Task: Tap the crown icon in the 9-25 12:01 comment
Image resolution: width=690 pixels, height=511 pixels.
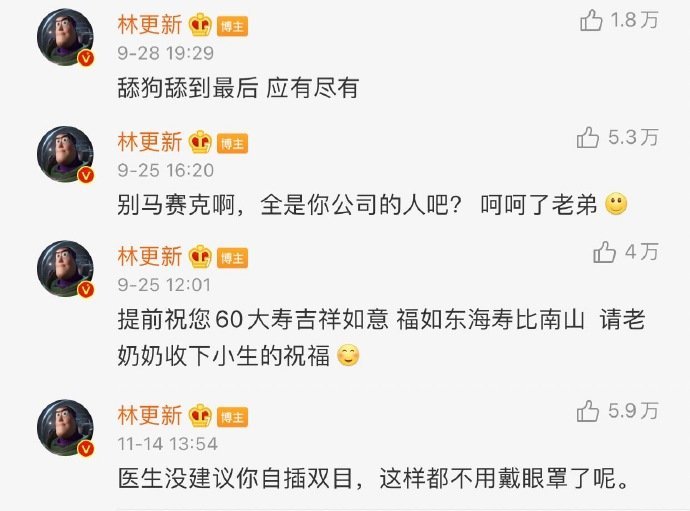Action: (200, 257)
